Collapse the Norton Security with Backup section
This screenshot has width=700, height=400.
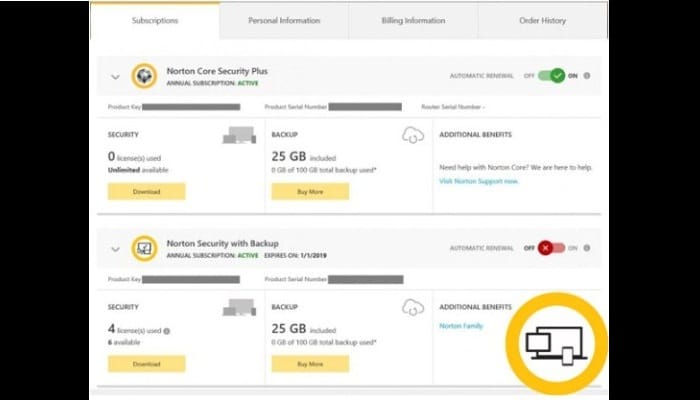point(115,249)
